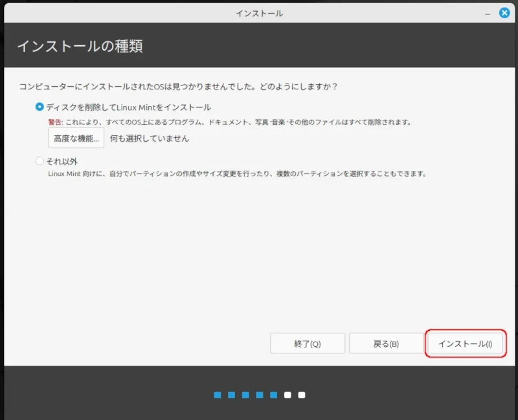Click the last white progress dot
The width and height of the screenshot is (518, 420).
(x=302, y=395)
